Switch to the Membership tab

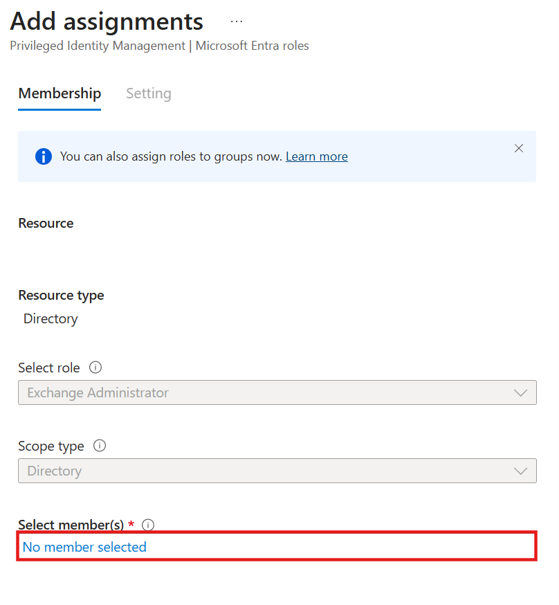(60, 94)
